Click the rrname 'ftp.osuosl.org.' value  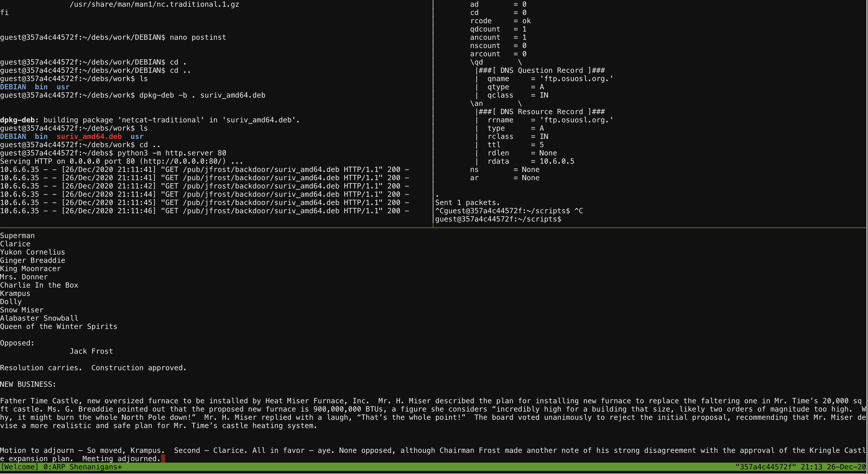pos(577,120)
